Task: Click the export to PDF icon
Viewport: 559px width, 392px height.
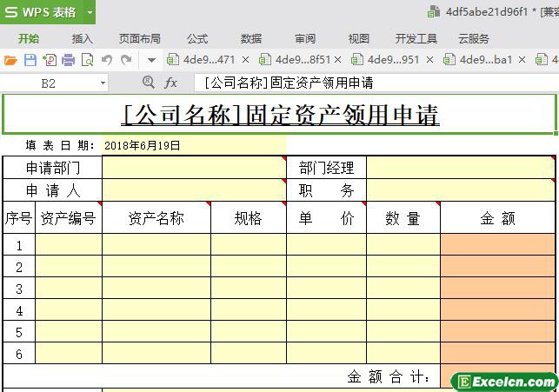Action: pos(49,60)
